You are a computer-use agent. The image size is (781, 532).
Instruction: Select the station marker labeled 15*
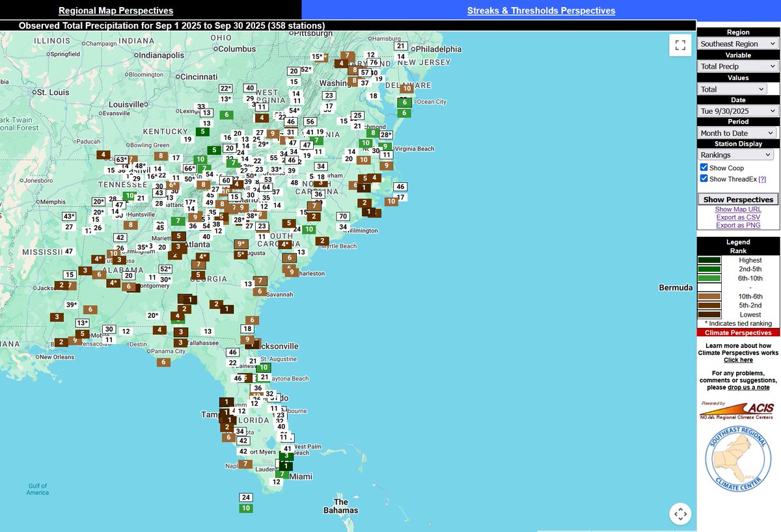318,57
